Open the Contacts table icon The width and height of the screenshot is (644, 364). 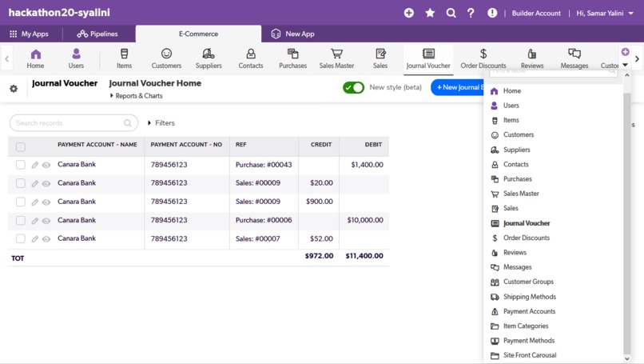[251, 54]
